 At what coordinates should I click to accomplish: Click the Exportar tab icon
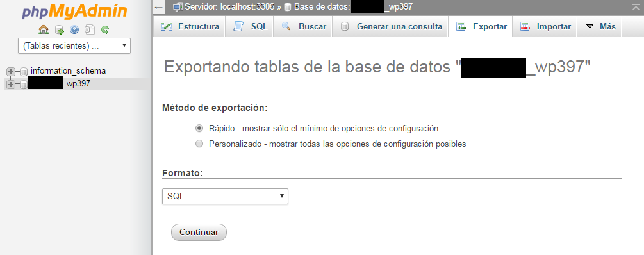pyautogui.click(x=461, y=27)
